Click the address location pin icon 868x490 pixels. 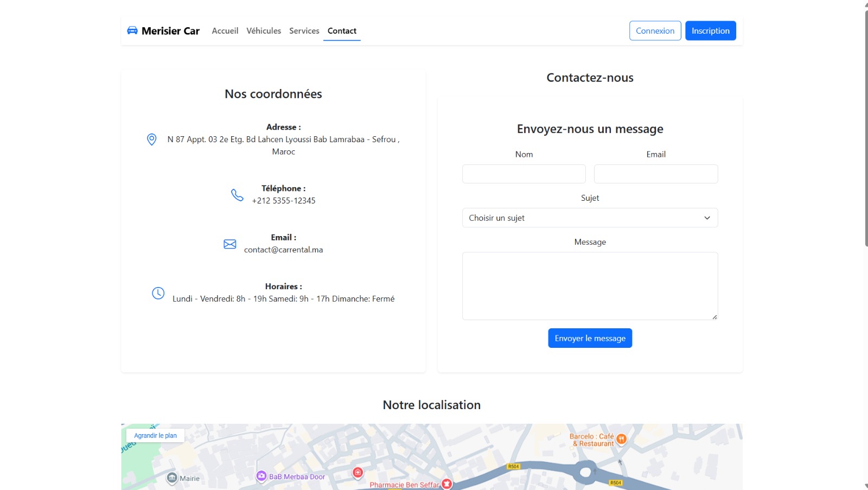click(152, 139)
